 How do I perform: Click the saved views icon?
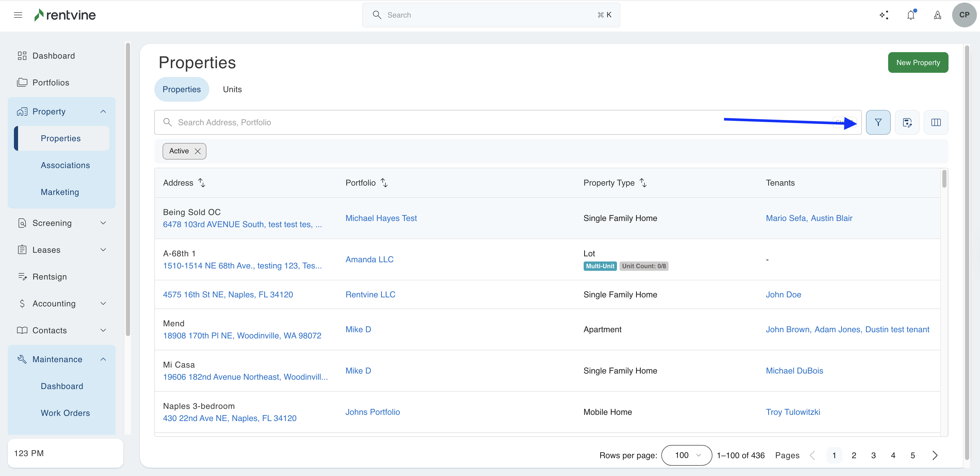pyautogui.click(x=906, y=122)
